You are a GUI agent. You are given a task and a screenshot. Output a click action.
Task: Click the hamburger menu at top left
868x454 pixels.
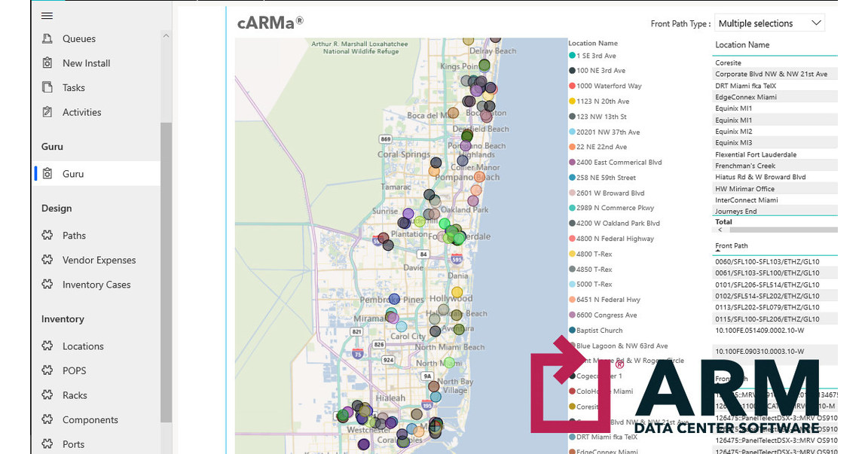(47, 15)
